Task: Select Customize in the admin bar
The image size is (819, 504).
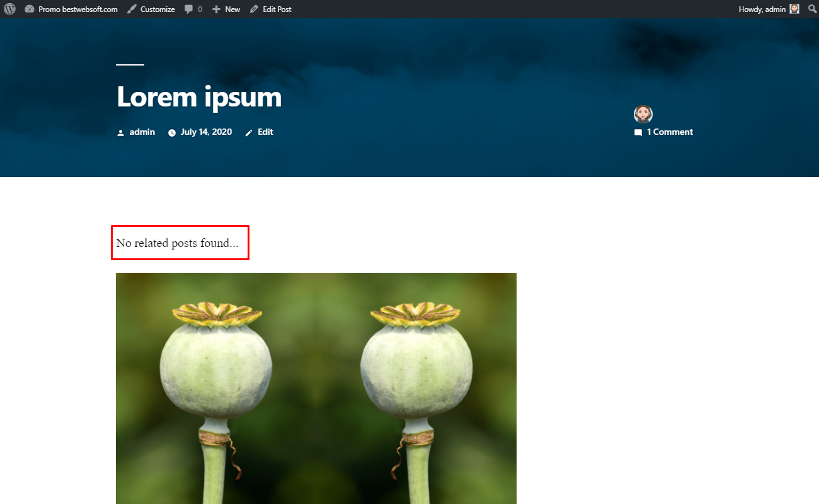Action: (157, 9)
